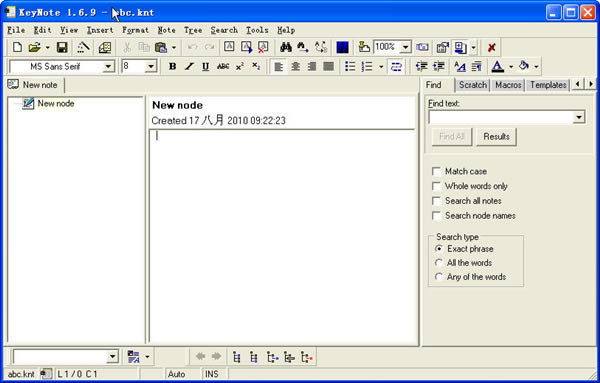600x383 pixels.
Task: Apply strikethrough ABC formatting
Action: pyautogui.click(x=223, y=66)
